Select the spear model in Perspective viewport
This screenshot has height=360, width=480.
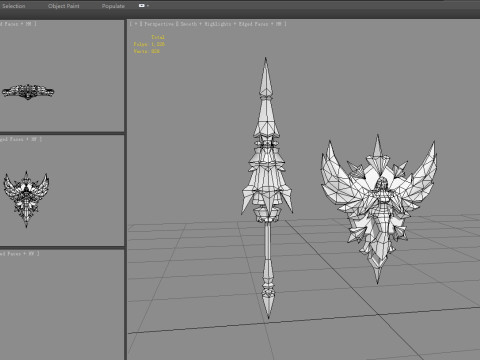267,187
